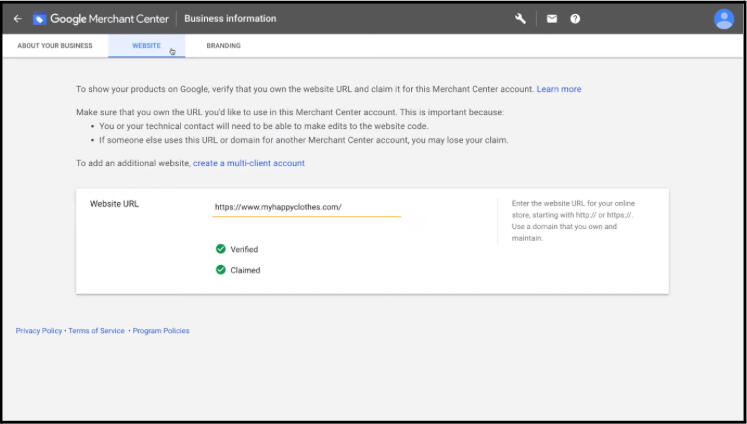Click the help question mark icon

[576, 19]
